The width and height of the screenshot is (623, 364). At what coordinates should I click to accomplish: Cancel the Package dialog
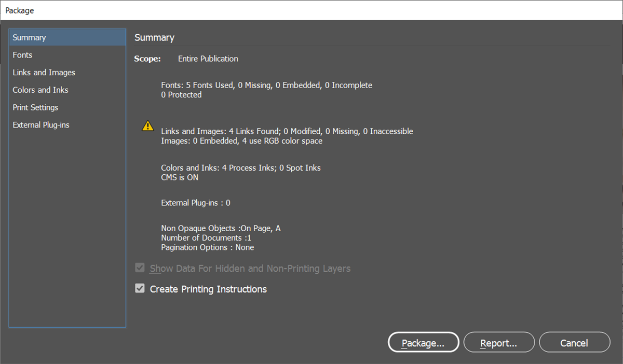click(575, 342)
